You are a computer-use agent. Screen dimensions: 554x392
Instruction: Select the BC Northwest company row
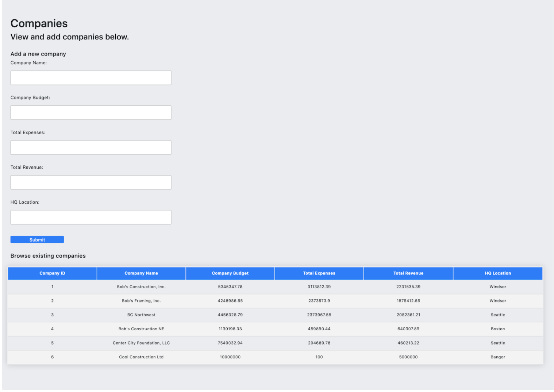(x=141, y=315)
